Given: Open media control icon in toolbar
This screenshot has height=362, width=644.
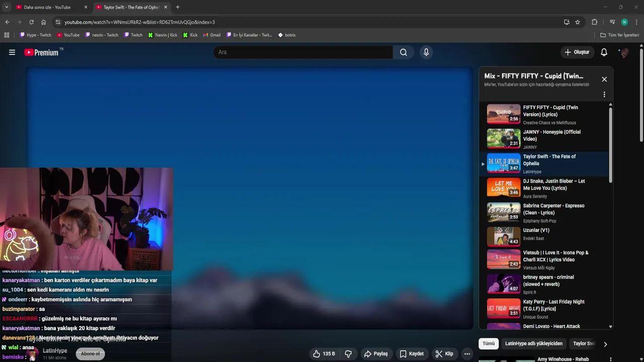Looking at the screenshot, I should (612, 22).
